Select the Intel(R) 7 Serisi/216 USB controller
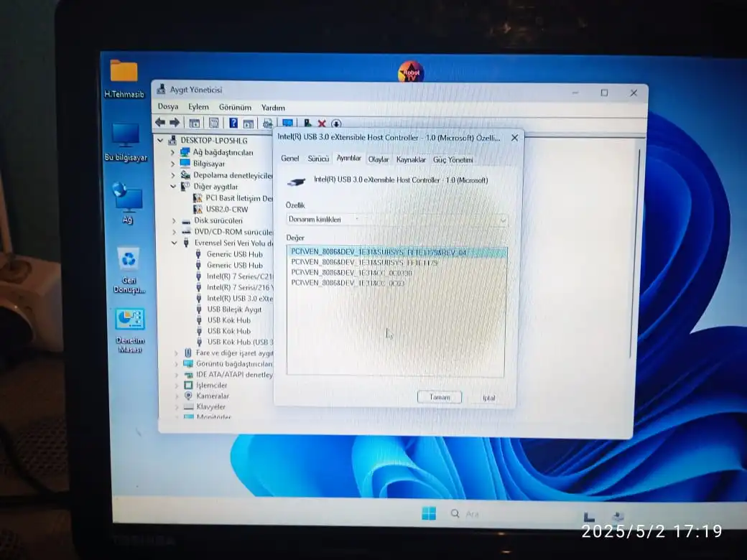This screenshot has width=747, height=560. click(x=234, y=287)
